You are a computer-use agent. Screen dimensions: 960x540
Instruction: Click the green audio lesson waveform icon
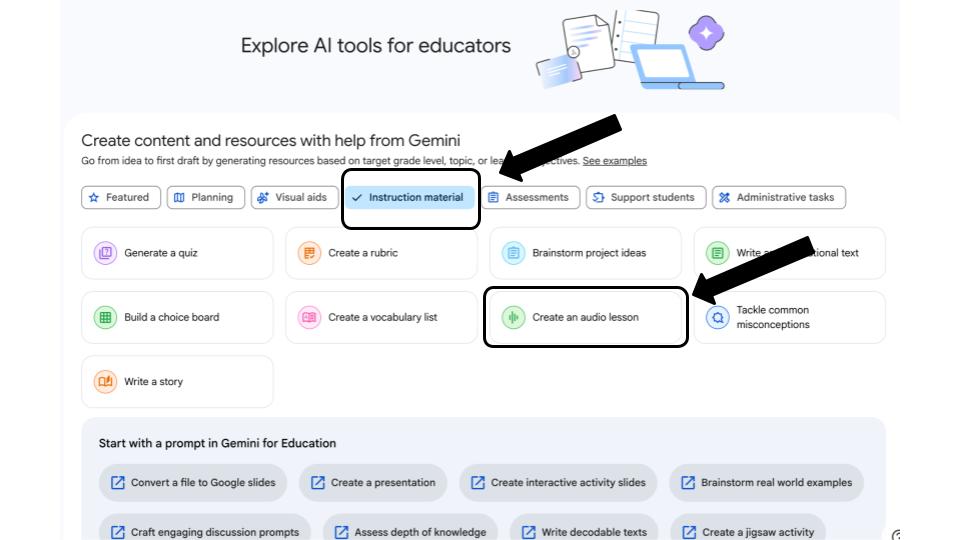coord(513,317)
